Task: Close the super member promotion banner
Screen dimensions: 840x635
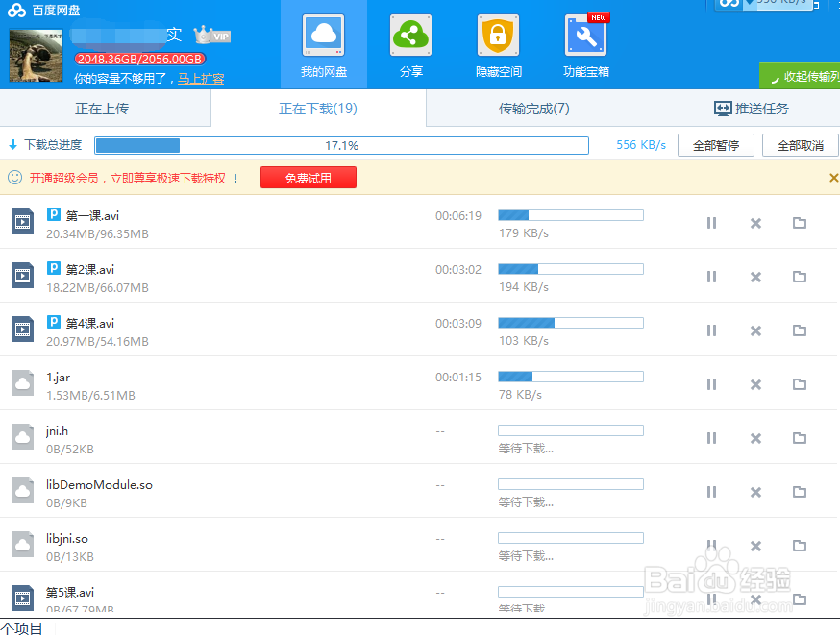Action: click(833, 178)
